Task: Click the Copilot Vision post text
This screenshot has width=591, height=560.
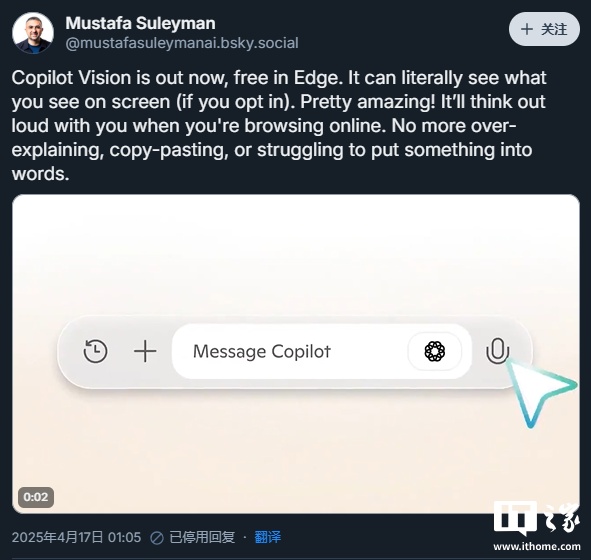Action: coord(279,125)
